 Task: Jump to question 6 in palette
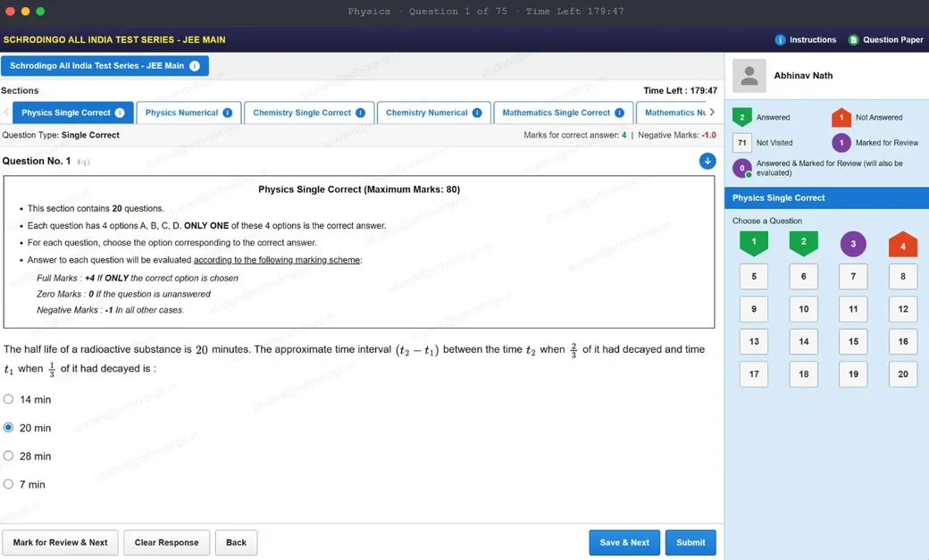pos(803,276)
